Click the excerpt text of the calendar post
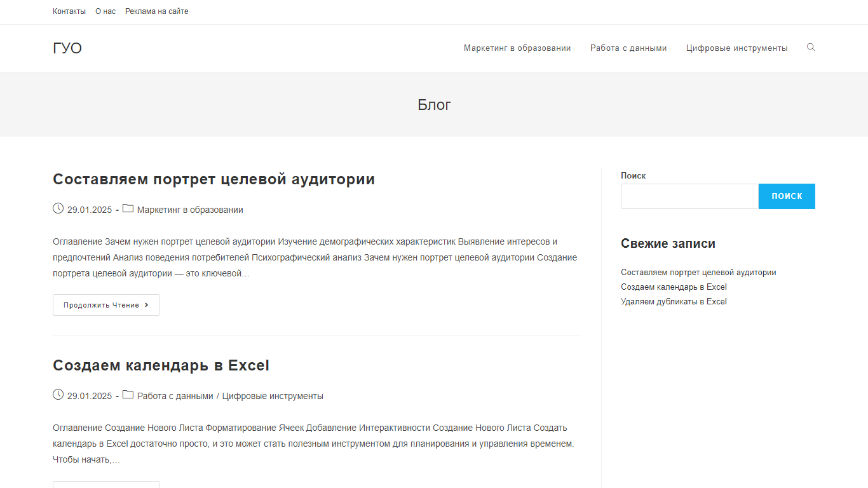 pos(314,444)
